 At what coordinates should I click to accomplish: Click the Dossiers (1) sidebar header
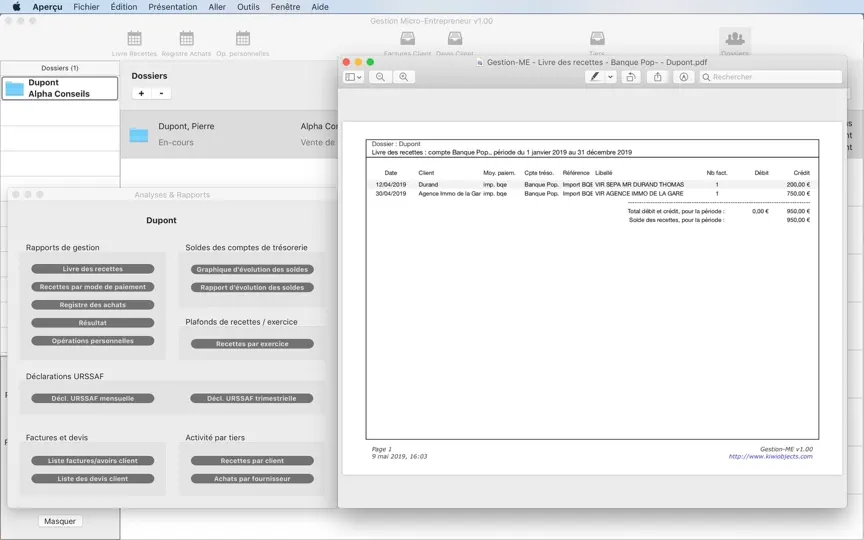pos(60,68)
